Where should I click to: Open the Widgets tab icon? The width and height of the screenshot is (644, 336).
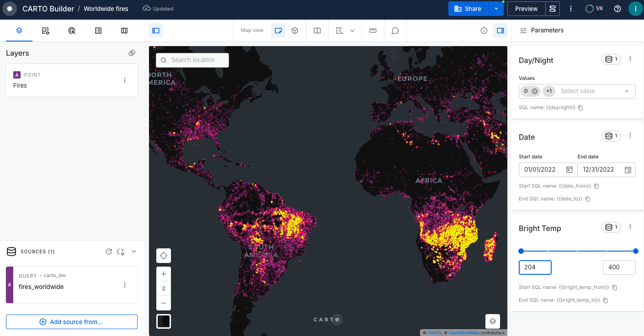[x=45, y=31]
